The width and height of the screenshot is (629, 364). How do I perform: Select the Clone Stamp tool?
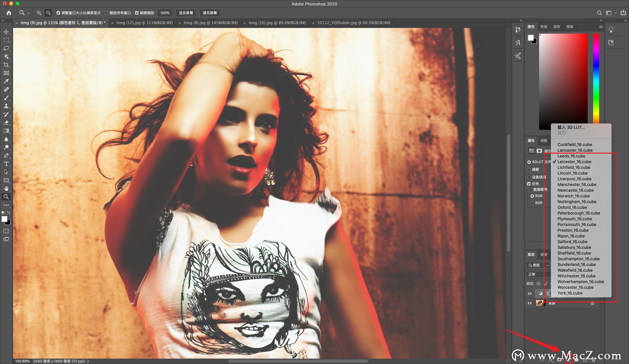(6, 106)
